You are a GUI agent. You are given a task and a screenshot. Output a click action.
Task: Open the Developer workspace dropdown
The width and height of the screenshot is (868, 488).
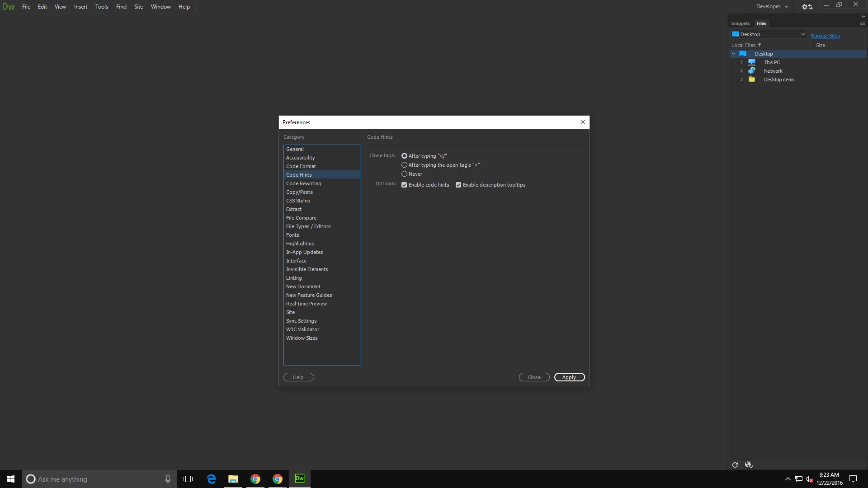tap(772, 7)
